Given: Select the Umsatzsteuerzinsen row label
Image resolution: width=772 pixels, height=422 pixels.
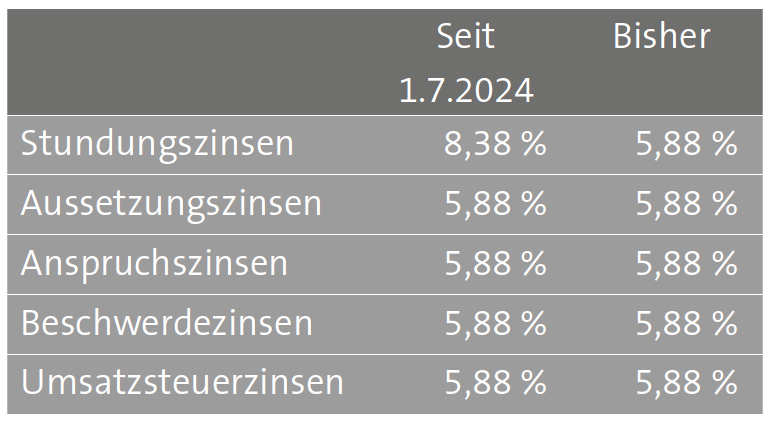Looking at the screenshot, I should pos(182,382).
